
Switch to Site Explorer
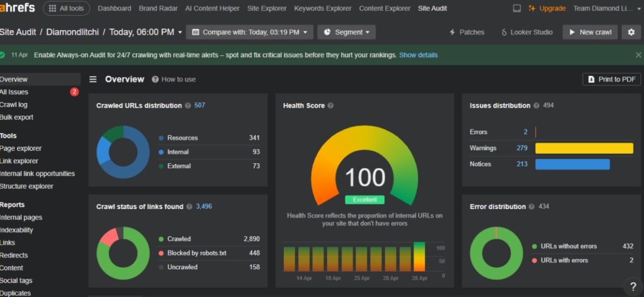pos(267,8)
